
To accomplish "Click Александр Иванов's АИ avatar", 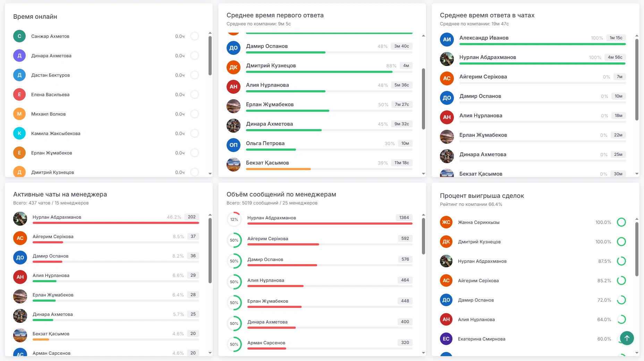I will (447, 40).
